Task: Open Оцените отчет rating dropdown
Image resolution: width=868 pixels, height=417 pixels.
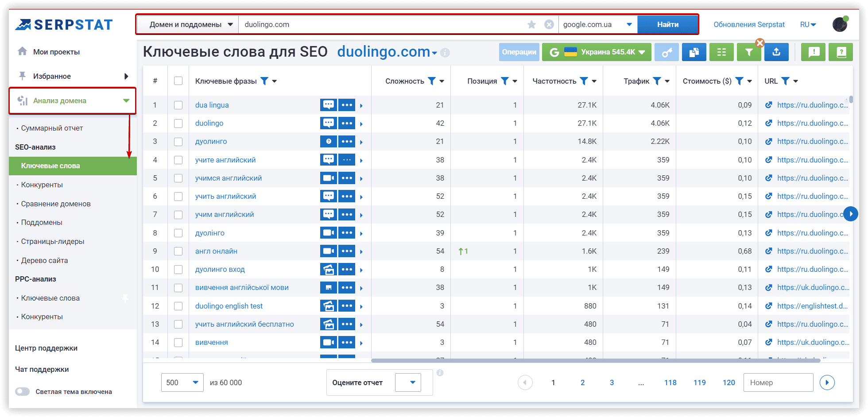Action: (x=408, y=382)
